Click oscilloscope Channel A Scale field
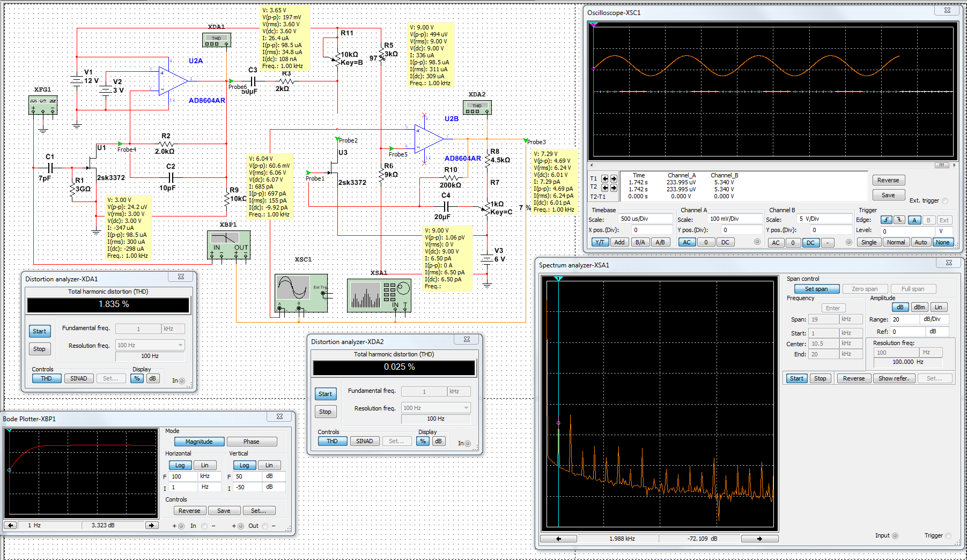967x560 pixels. pos(734,219)
